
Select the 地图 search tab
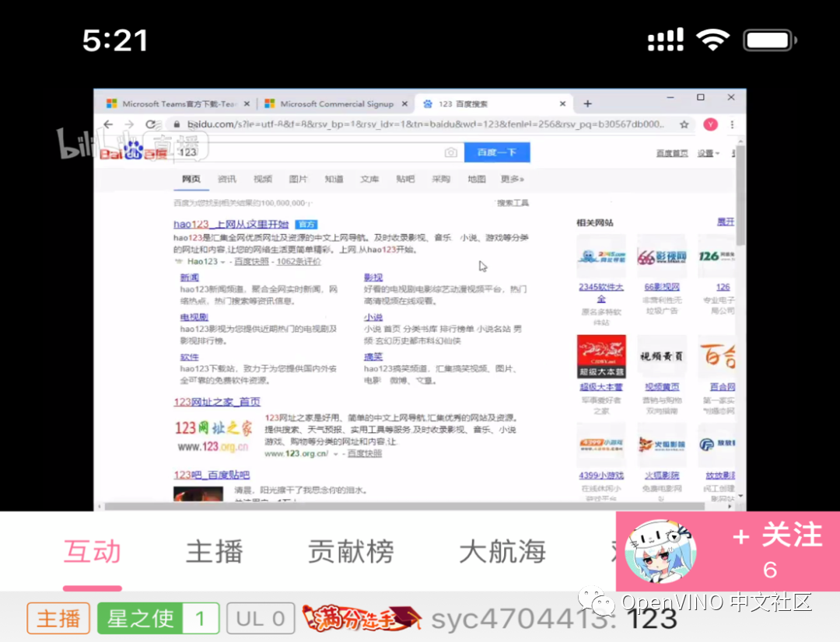coord(477,179)
